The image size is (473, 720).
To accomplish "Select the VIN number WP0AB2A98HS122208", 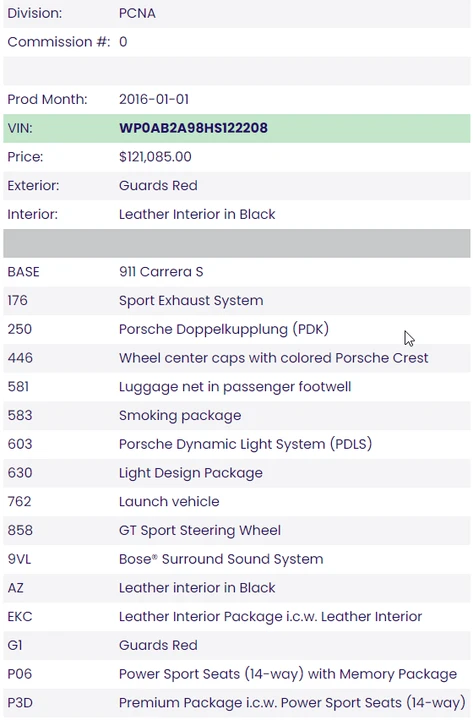I will 193,128.
